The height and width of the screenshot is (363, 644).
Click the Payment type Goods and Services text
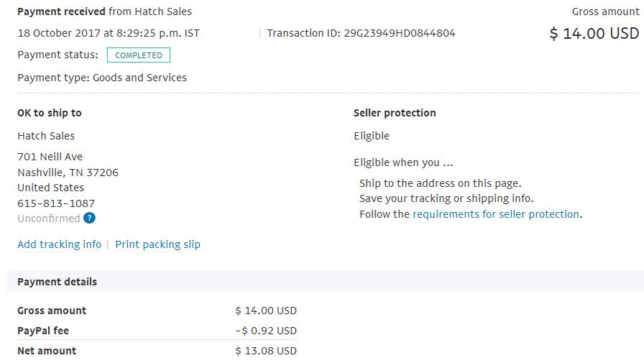point(102,78)
